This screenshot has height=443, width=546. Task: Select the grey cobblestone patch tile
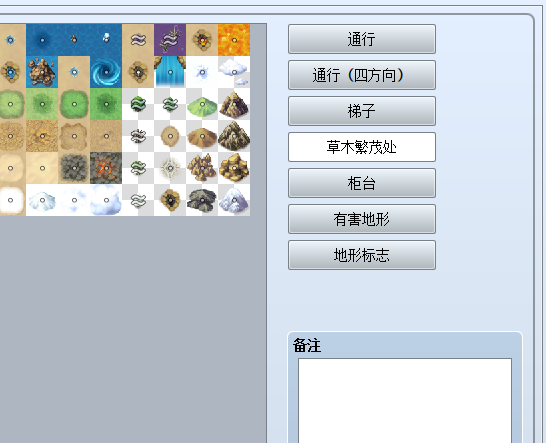pos(74,168)
